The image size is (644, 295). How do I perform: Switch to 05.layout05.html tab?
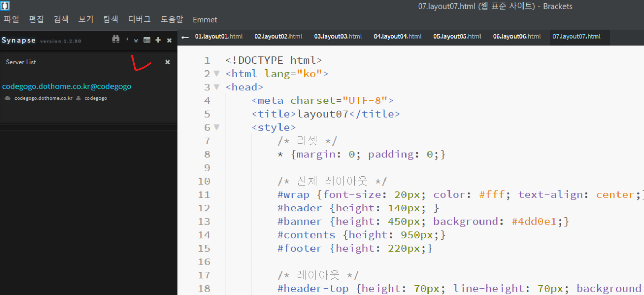(457, 36)
